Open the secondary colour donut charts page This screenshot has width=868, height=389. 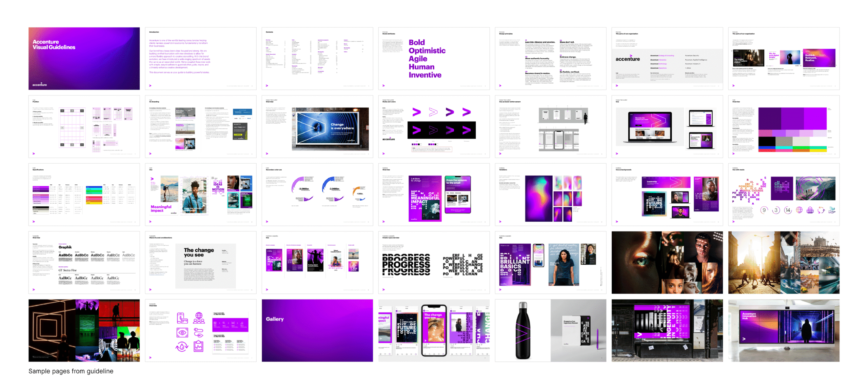pyautogui.click(x=317, y=194)
